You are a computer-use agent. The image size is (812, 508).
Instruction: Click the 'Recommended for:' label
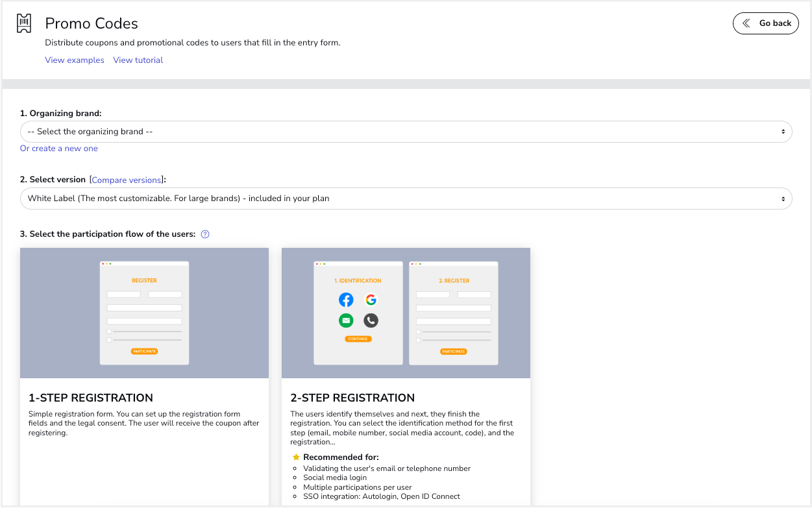[341, 457]
